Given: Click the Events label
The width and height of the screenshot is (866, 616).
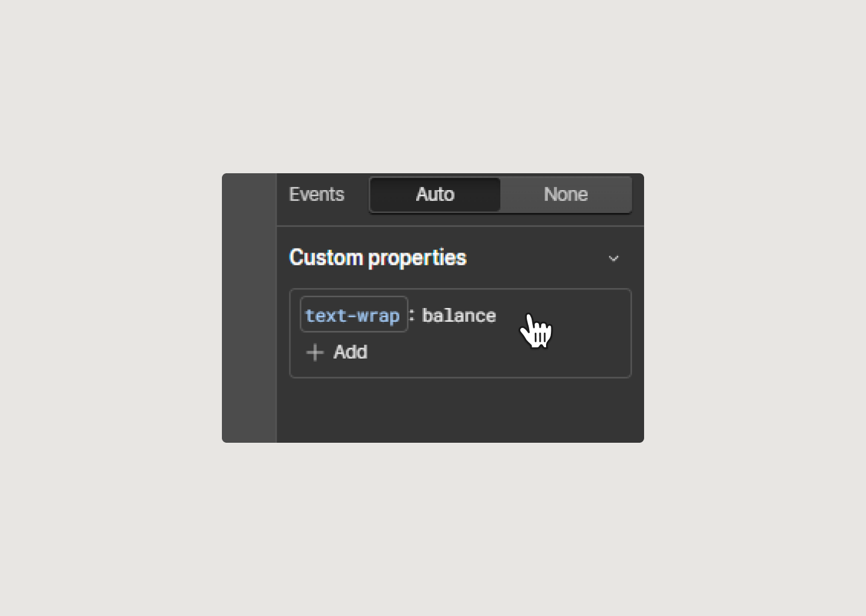Looking at the screenshot, I should 316,194.
